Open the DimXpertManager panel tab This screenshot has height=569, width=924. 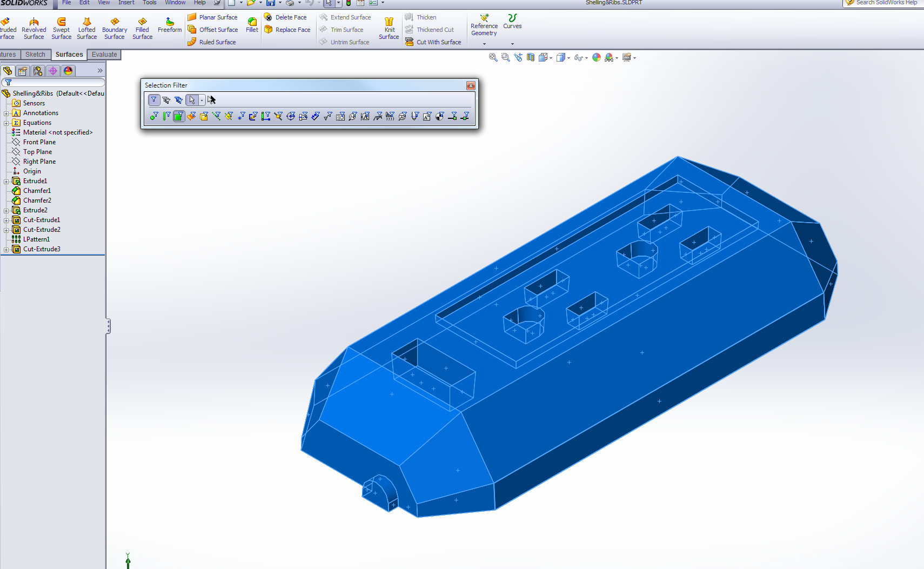[53, 71]
